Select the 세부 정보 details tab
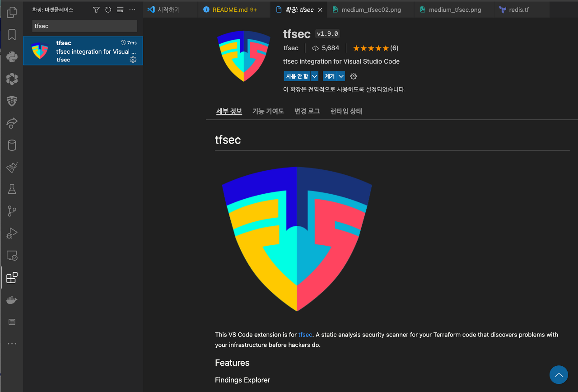 point(229,111)
